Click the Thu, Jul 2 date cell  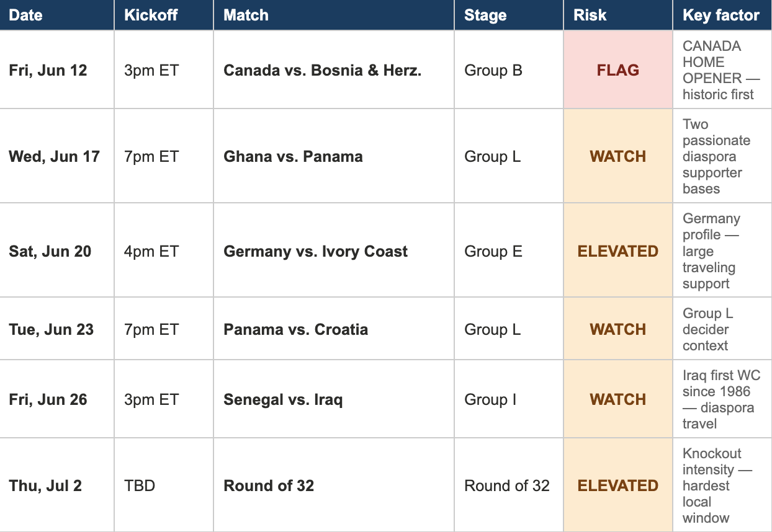tap(57, 485)
